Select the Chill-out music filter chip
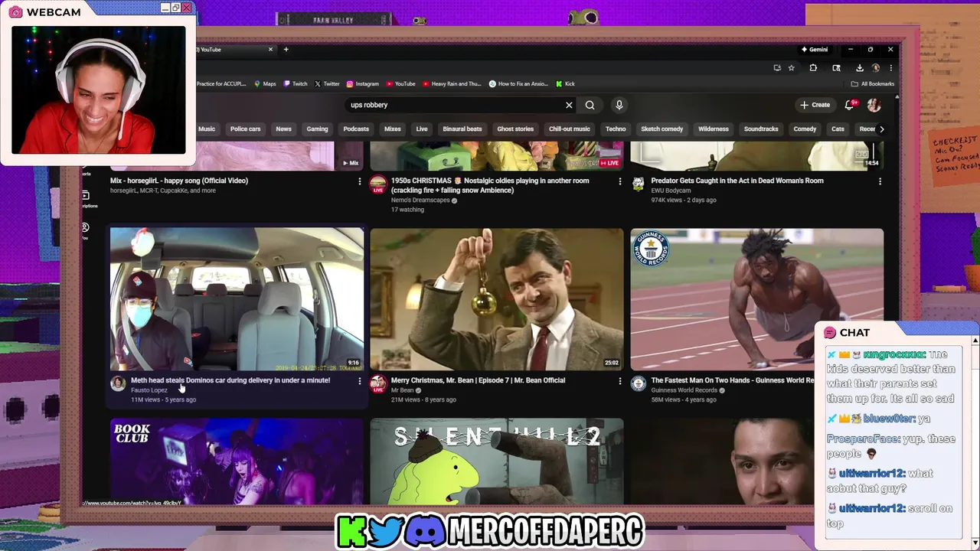Image resolution: width=980 pixels, height=551 pixels. [x=569, y=129]
